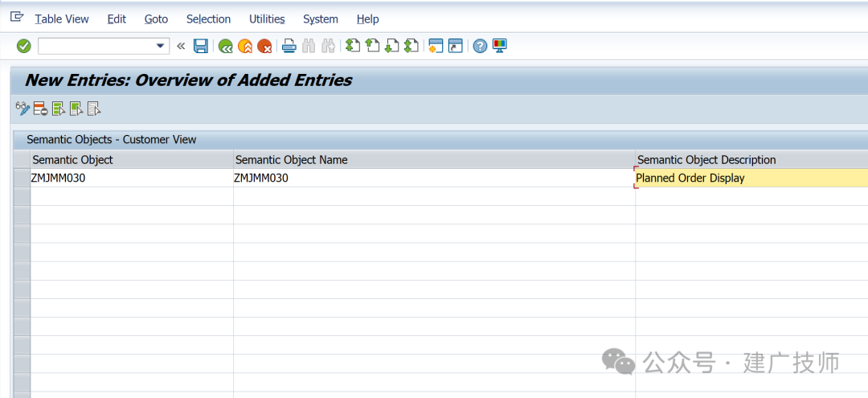Click the Semantic Object Name column header
Image resolution: width=868 pixels, height=398 pixels.
click(x=435, y=159)
